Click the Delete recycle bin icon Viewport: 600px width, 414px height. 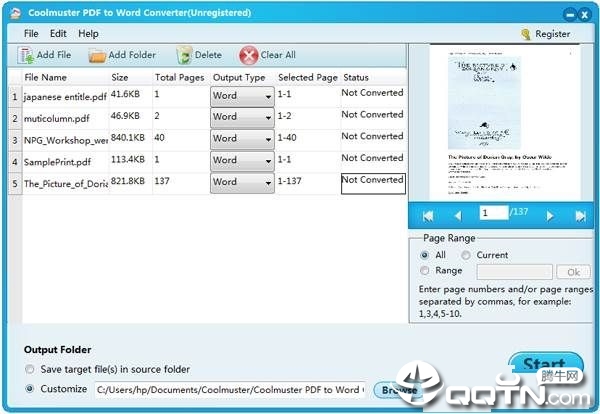(x=184, y=55)
